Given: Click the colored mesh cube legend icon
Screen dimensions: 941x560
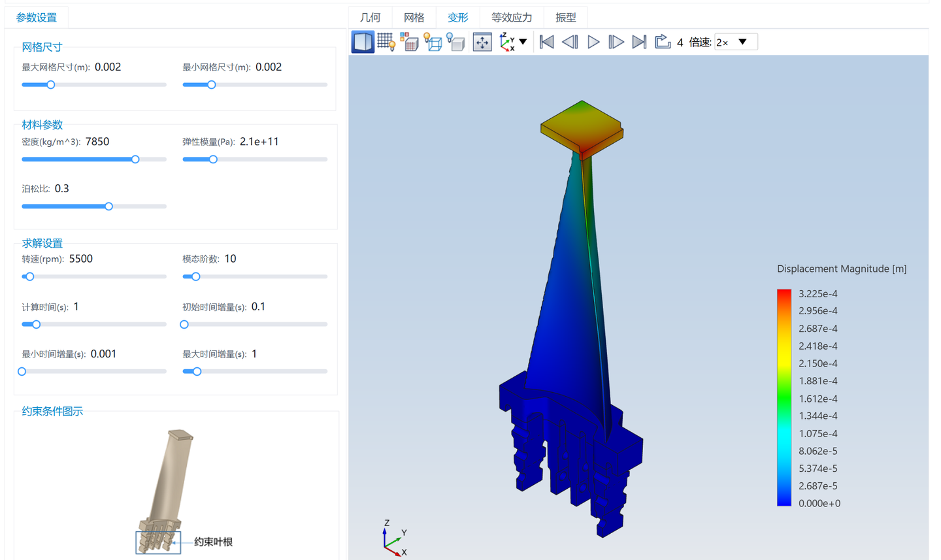Looking at the screenshot, I should point(409,42).
